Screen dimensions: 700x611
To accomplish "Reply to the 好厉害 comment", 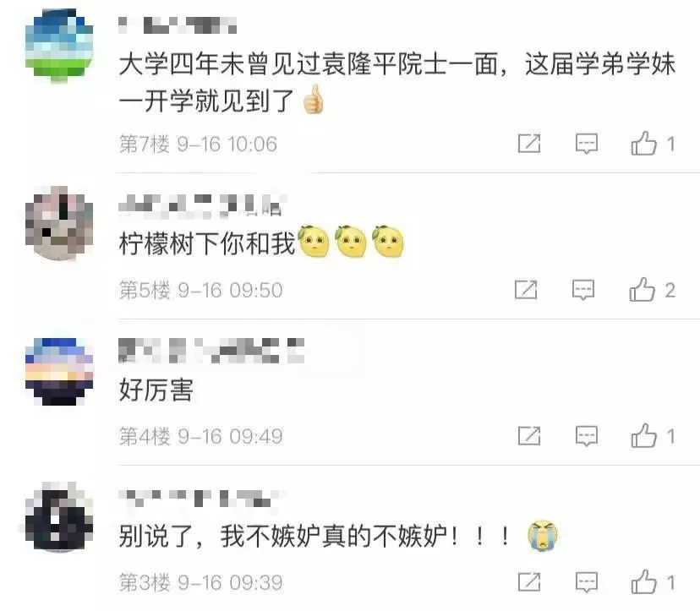I will pos(586,436).
